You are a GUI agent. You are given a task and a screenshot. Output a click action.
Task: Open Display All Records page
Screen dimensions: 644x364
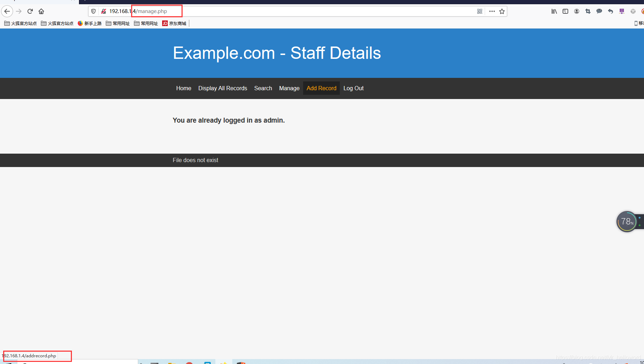[x=223, y=88]
